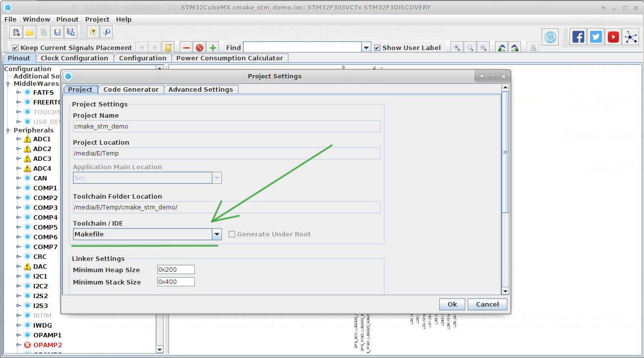The width and height of the screenshot is (644, 358).
Task: Open the Pinout menu
Action: 68,19
